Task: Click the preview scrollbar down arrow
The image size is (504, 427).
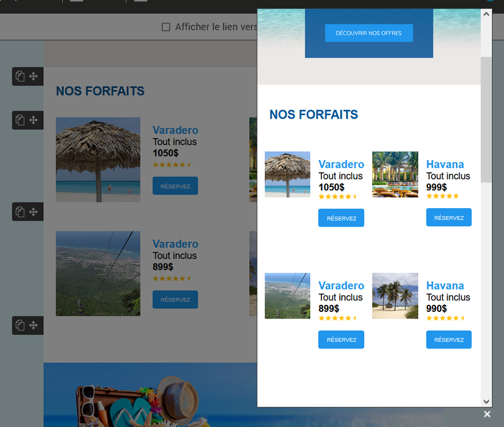Action: (486, 401)
